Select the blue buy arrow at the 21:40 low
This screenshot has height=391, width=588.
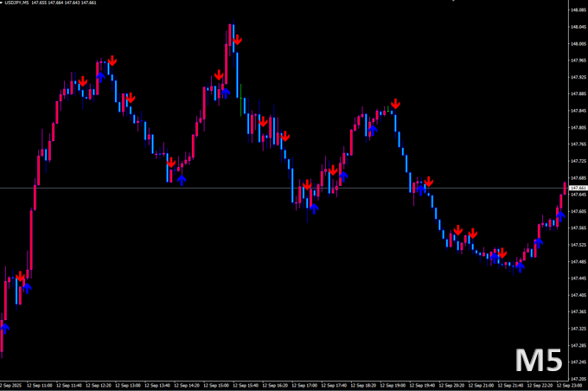tap(520, 266)
